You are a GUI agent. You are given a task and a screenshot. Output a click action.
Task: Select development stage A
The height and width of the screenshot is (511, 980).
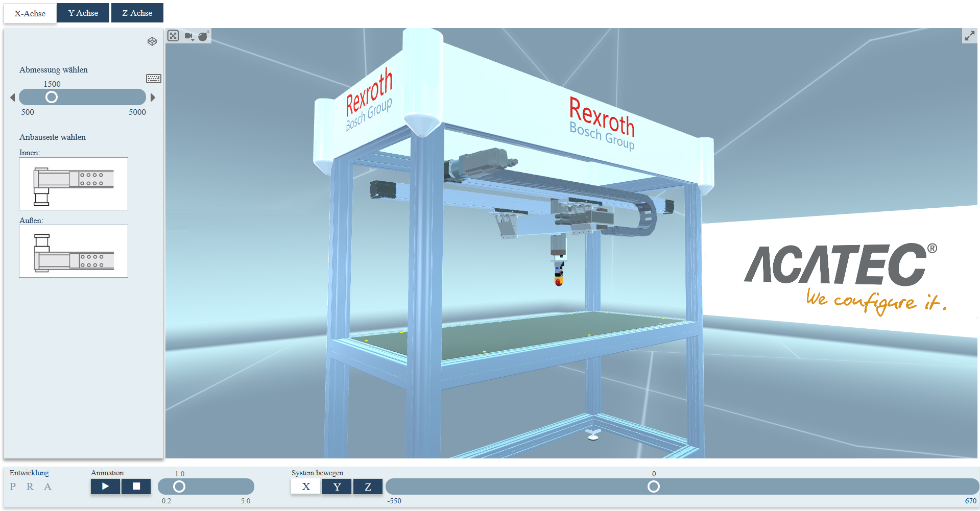(x=47, y=486)
